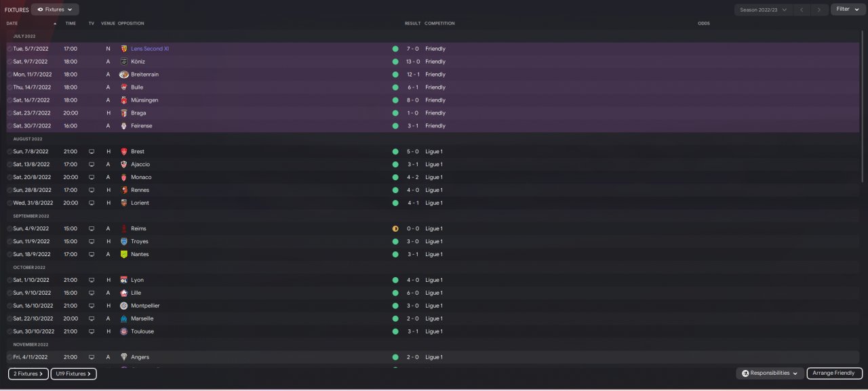Toggle selection circle for Nantes fixture
Screen dimensions: 868x391
coord(9,254)
